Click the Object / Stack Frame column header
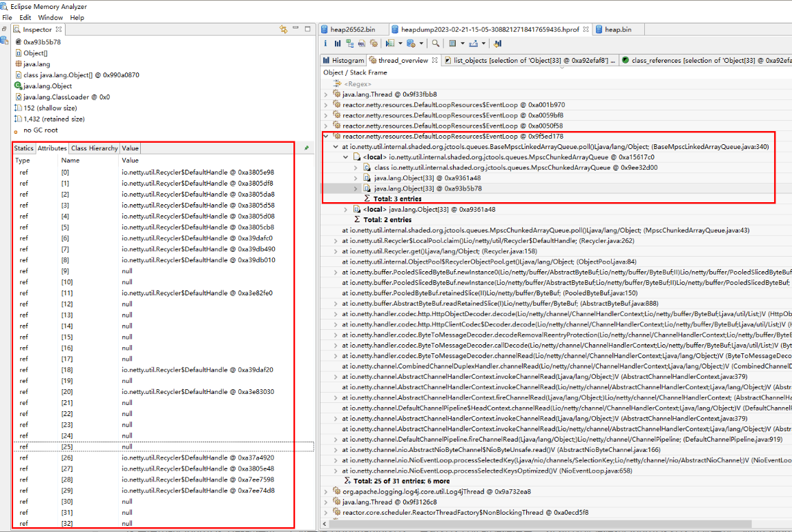792x532 pixels. click(x=355, y=72)
